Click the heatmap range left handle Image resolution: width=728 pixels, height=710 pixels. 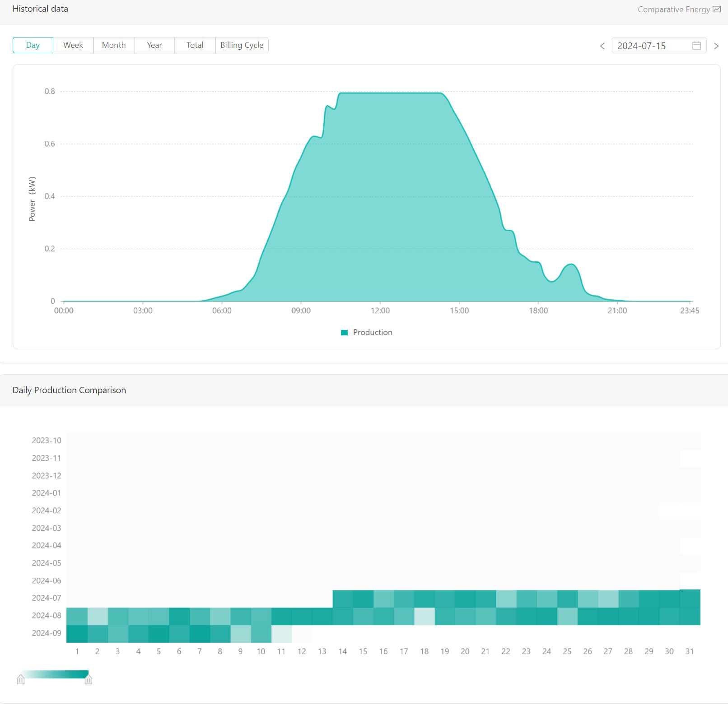[x=21, y=679]
